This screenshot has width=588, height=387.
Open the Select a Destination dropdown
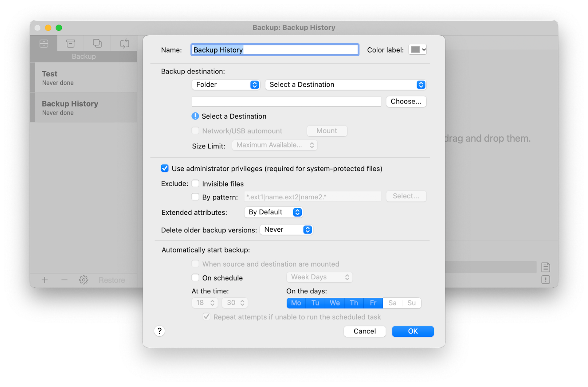[345, 85]
